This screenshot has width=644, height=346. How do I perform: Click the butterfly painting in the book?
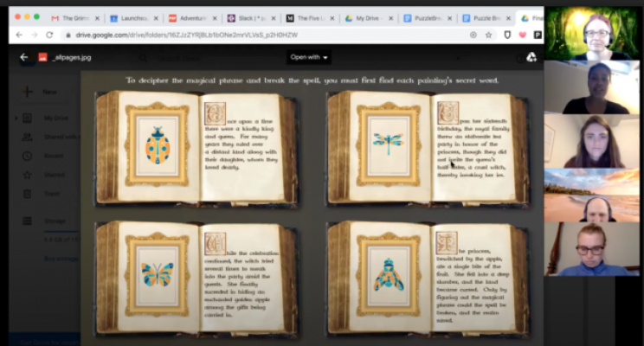pyautogui.click(x=157, y=274)
